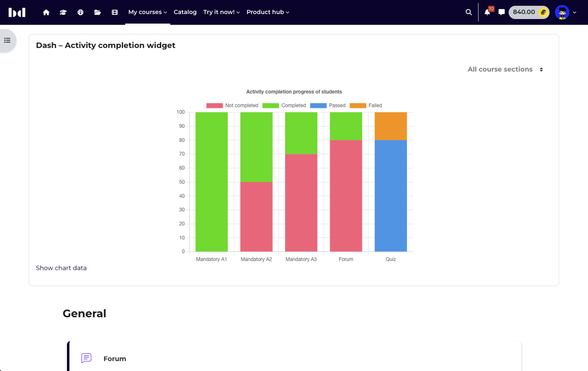Open the Product hub menu
The width and height of the screenshot is (588, 371).
[268, 12]
